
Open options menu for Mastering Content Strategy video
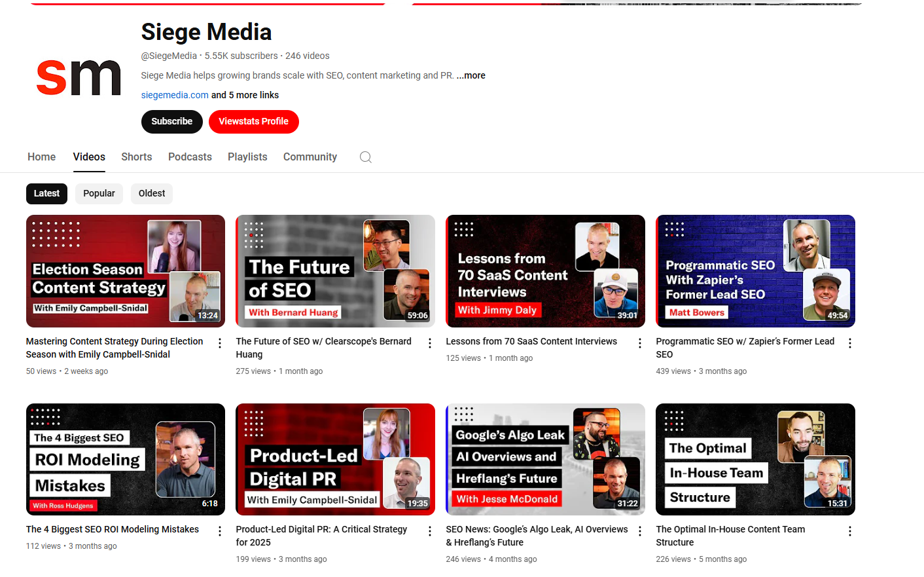220,343
